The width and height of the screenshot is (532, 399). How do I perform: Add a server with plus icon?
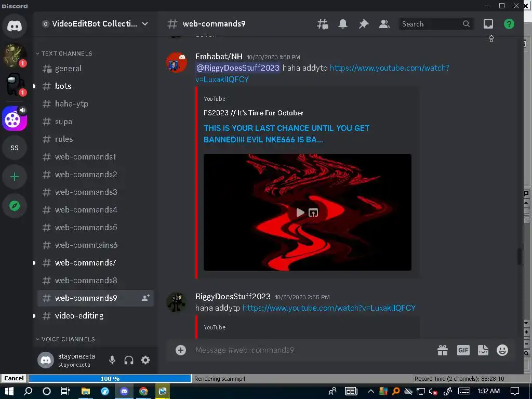14,177
